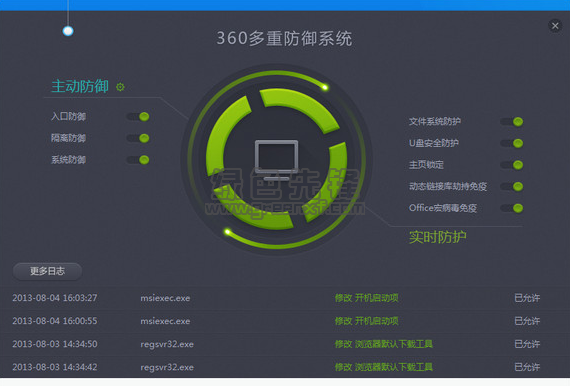The image size is (570, 386).
Task: Click 修改 开机启动项 in 16:03:27 log
Action: click(x=366, y=298)
